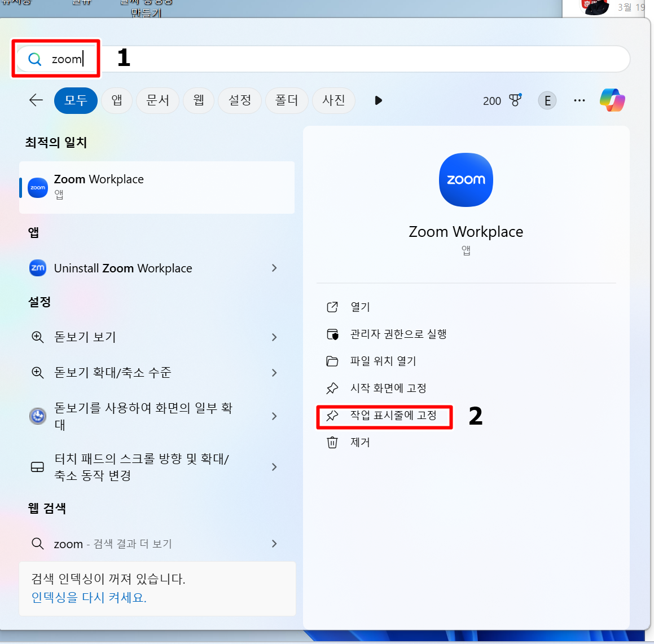Click the 웹 검색 section heading
654x644 pixels.
(x=47, y=508)
